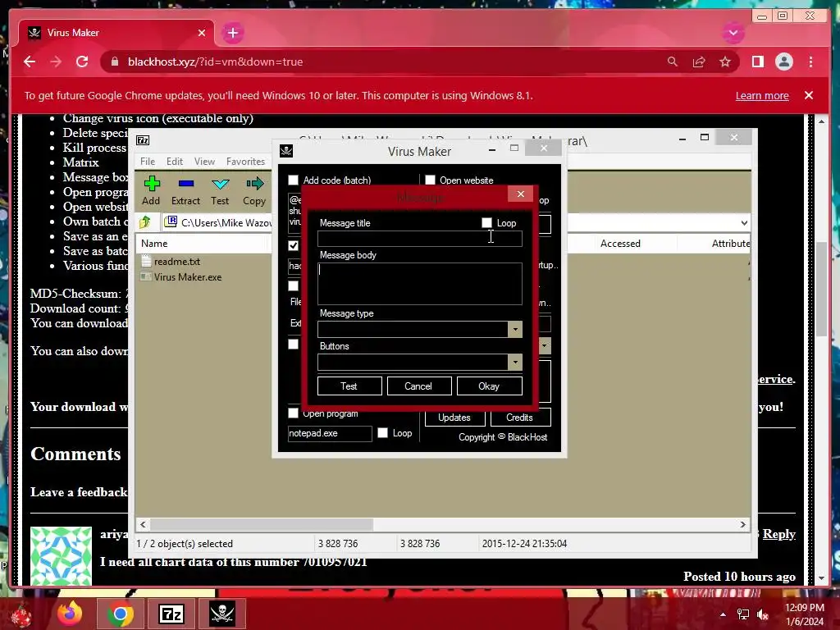Toggle the Add code (batch) checkbox
Viewport: 840px width, 630px height.
pos(293,180)
